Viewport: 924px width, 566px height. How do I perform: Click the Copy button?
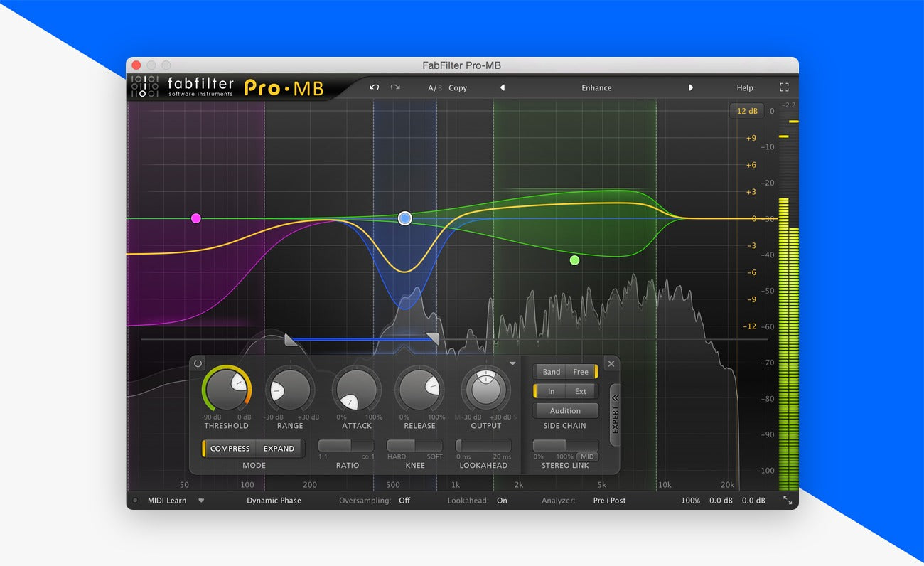pyautogui.click(x=458, y=88)
